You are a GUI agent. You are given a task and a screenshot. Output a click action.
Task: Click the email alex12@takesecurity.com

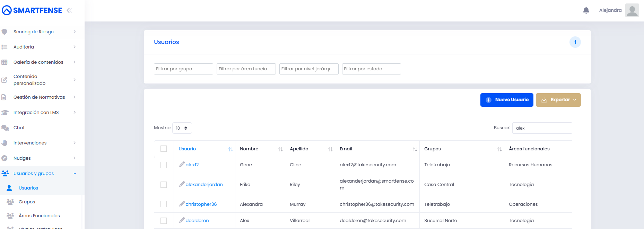pos(368,165)
